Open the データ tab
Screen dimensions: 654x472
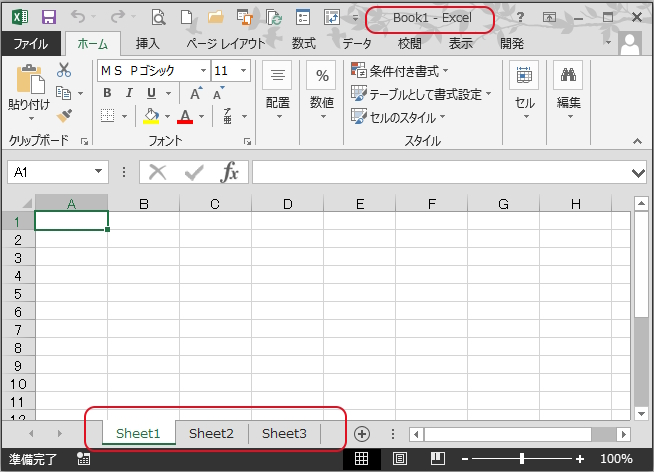click(357, 43)
